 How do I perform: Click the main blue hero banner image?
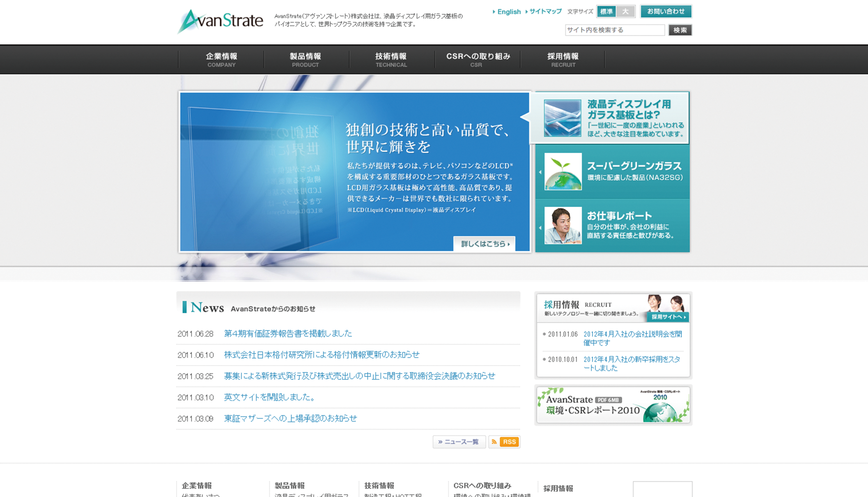pyautogui.click(x=355, y=172)
